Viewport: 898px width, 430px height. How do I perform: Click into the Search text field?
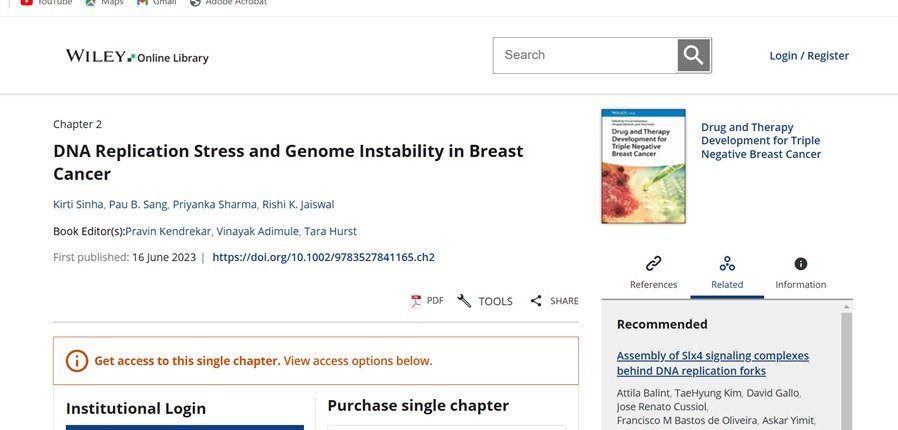click(585, 55)
